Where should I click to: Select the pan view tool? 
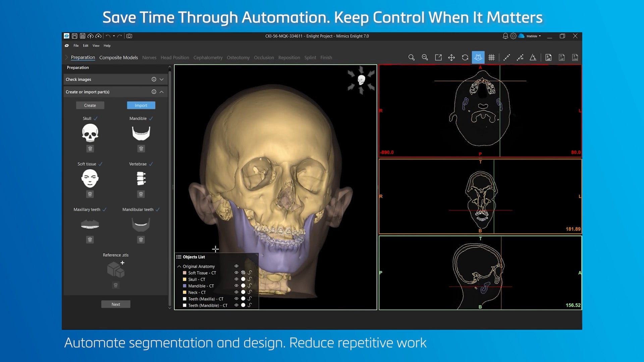click(451, 58)
